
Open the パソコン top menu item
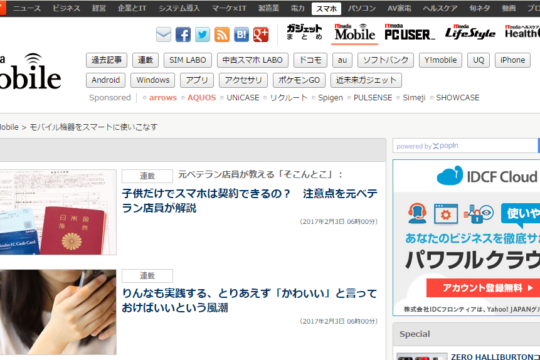coord(362,8)
